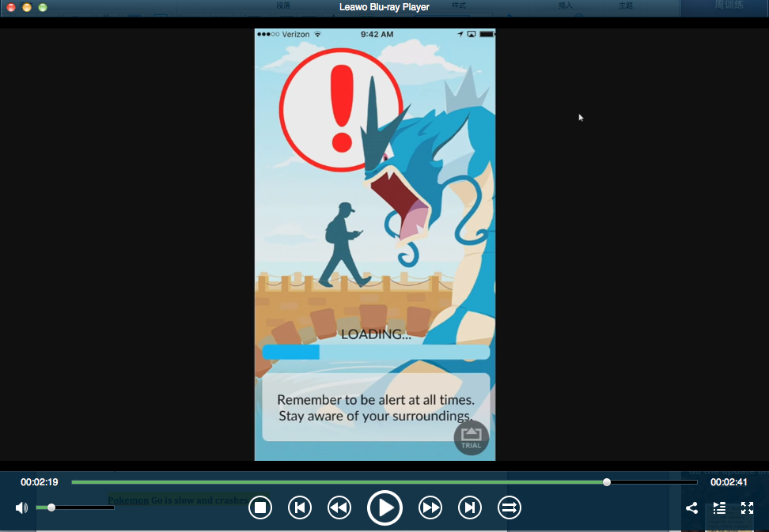This screenshot has width=769, height=532.
Task: Click the elapsed time 00:02:19
Action: click(x=40, y=482)
